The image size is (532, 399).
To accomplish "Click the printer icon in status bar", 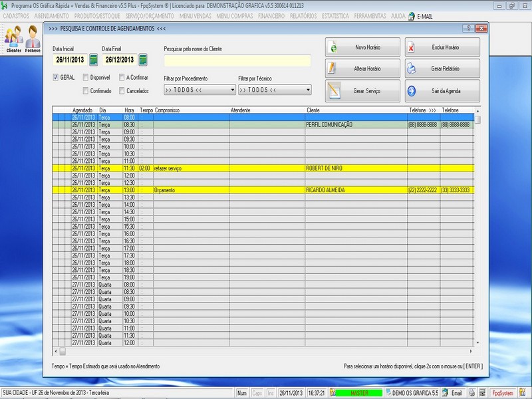I will click(x=471, y=393).
